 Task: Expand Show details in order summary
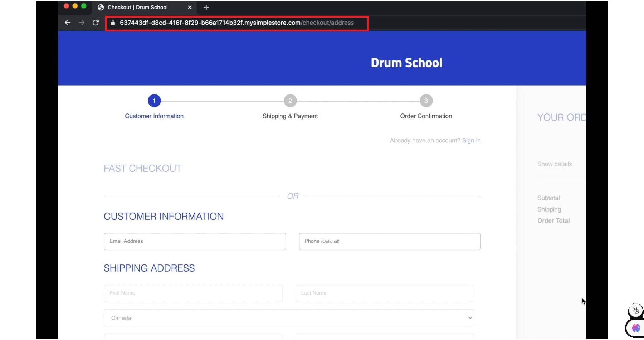point(554,164)
